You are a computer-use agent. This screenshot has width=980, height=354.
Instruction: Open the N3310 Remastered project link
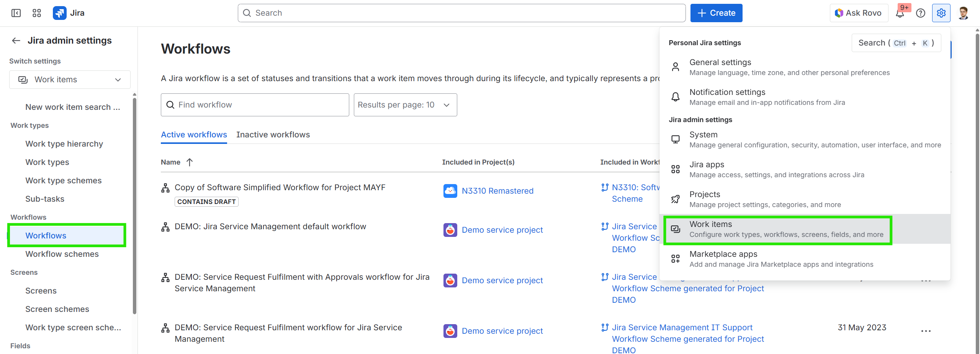tap(497, 191)
